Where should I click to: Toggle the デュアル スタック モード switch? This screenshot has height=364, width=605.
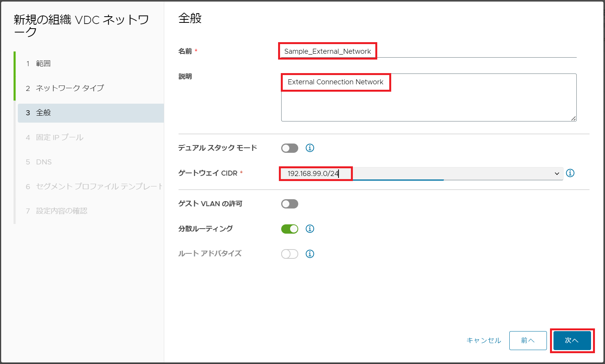(290, 148)
